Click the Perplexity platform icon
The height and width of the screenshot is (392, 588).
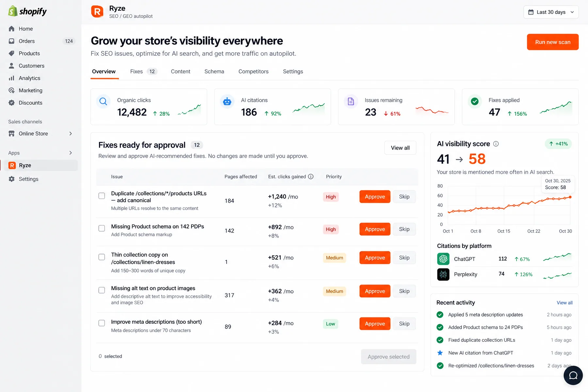point(443,274)
